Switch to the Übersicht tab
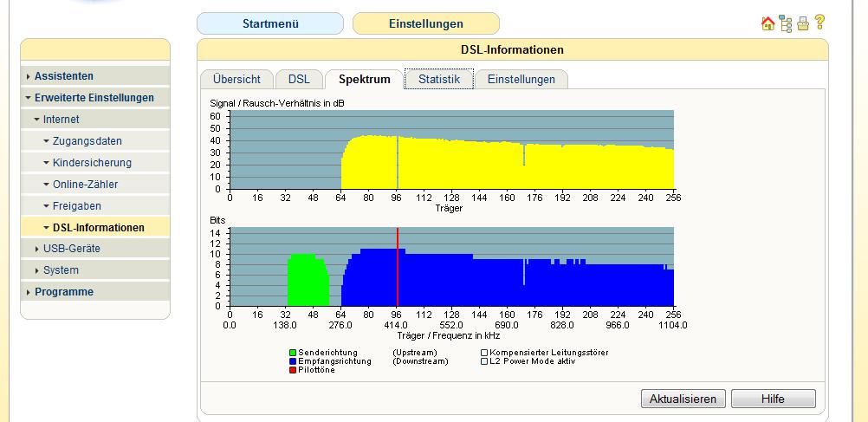Screen dimensions: 868x422 pyautogui.click(x=236, y=80)
